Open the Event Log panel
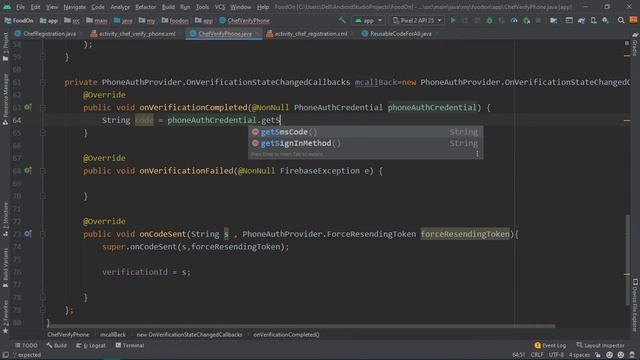The width and height of the screenshot is (640, 360). coord(550,345)
